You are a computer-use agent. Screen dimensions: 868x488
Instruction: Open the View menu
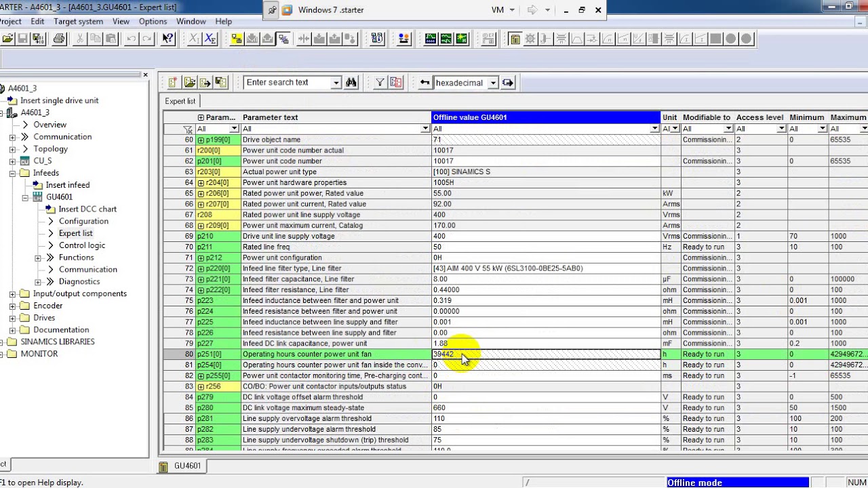121,21
